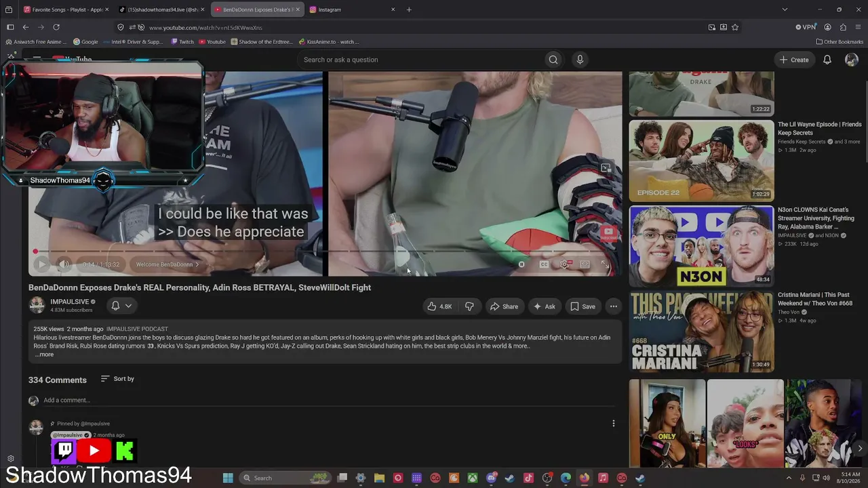Open the player settings gear
The width and height of the screenshot is (868, 488).
coord(564,264)
